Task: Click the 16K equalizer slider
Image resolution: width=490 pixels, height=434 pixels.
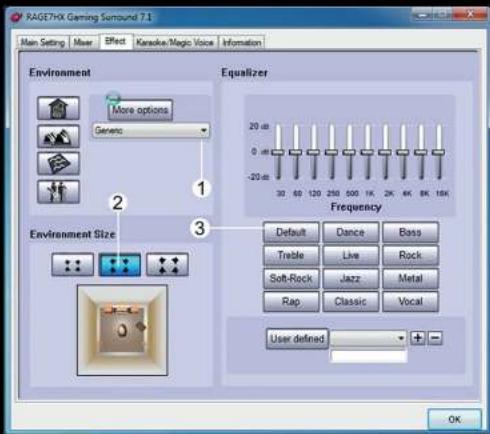Action: point(439,152)
